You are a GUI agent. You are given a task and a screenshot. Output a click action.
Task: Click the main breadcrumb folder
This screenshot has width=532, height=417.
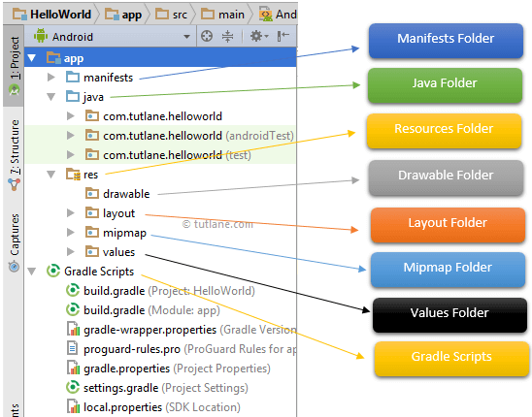pos(222,15)
